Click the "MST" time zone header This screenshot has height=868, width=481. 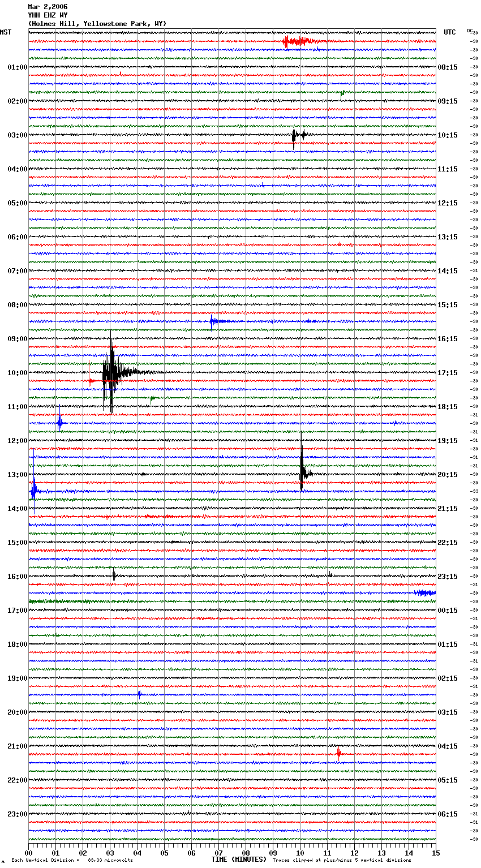click(x=6, y=32)
